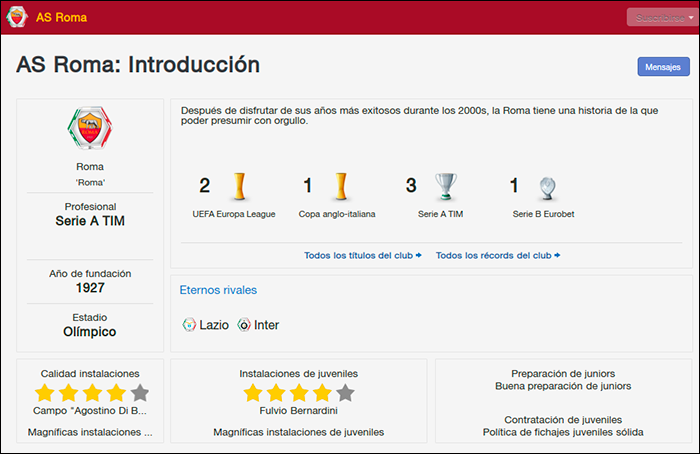The image size is (700, 454).
Task: Click the Serie A TIM league name
Action: (x=90, y=221)
